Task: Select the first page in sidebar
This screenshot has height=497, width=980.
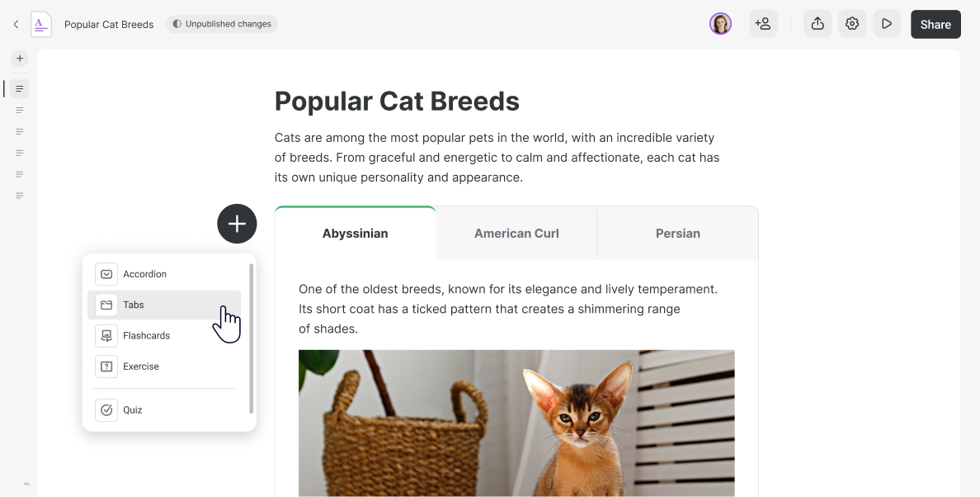Action: [20, 89]
